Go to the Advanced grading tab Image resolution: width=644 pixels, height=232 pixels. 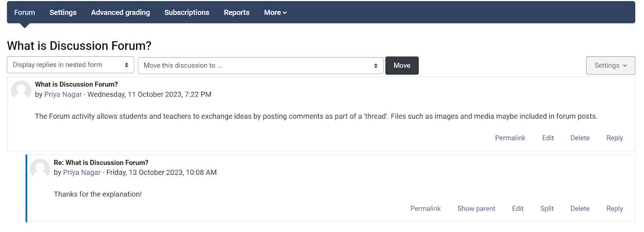point(120,12)
